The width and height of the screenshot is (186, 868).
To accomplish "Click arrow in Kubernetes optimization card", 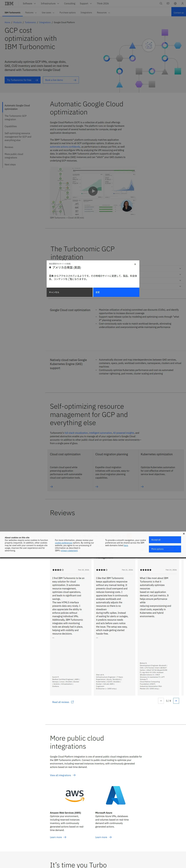I will point(142,487).
